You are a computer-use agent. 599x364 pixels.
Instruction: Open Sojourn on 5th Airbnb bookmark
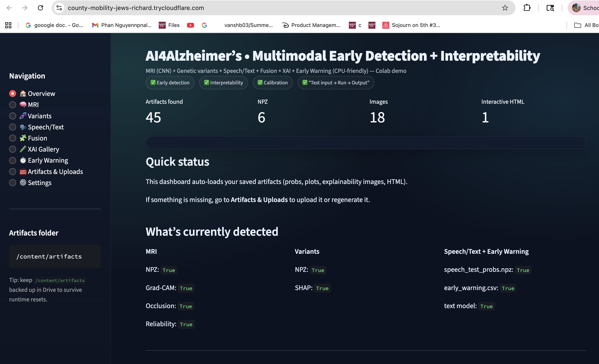411,25
